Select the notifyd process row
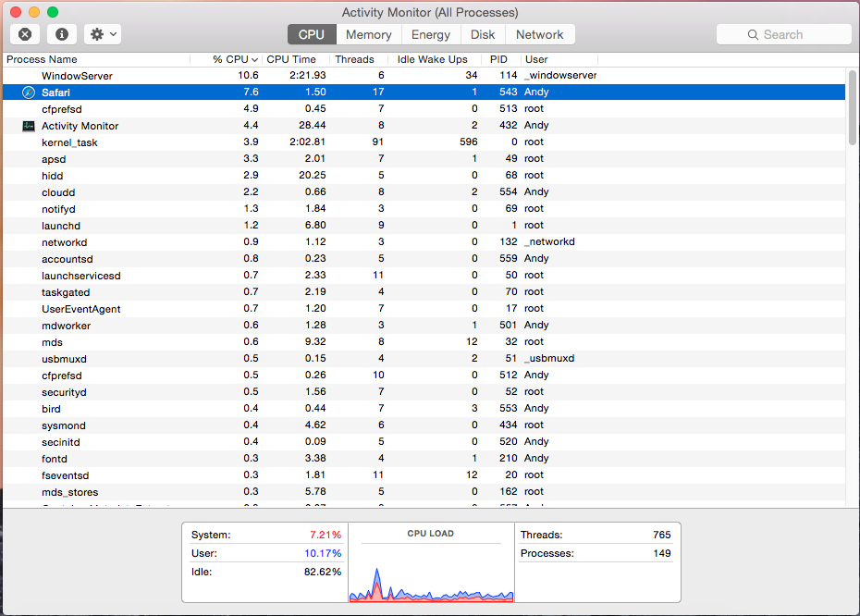This screenshot has width=860, height=616. point(424,208)
